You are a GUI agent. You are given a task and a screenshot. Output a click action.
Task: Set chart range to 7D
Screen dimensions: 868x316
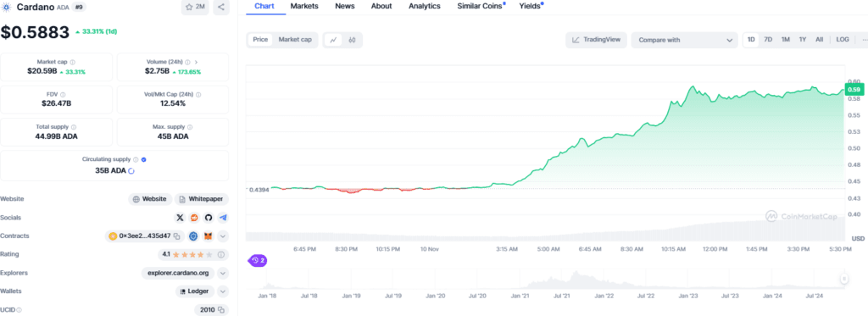pyautogui.click(x=768, y=39)
